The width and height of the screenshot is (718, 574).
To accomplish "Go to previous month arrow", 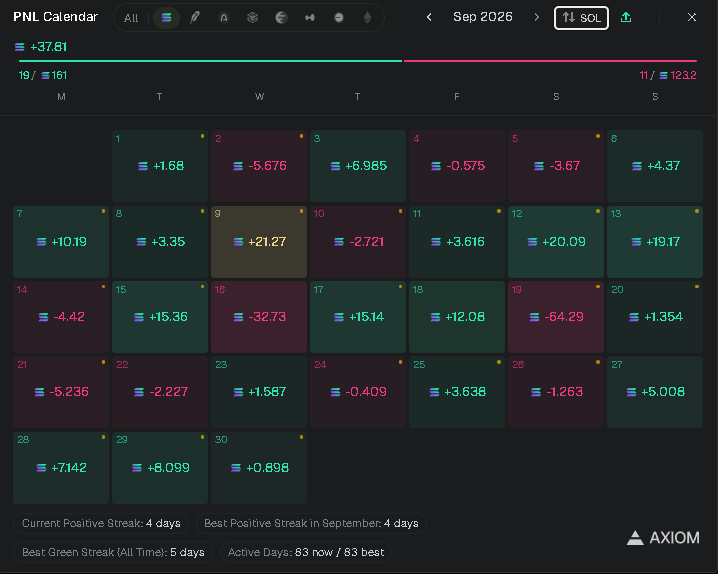I will [x=429, y=17].
